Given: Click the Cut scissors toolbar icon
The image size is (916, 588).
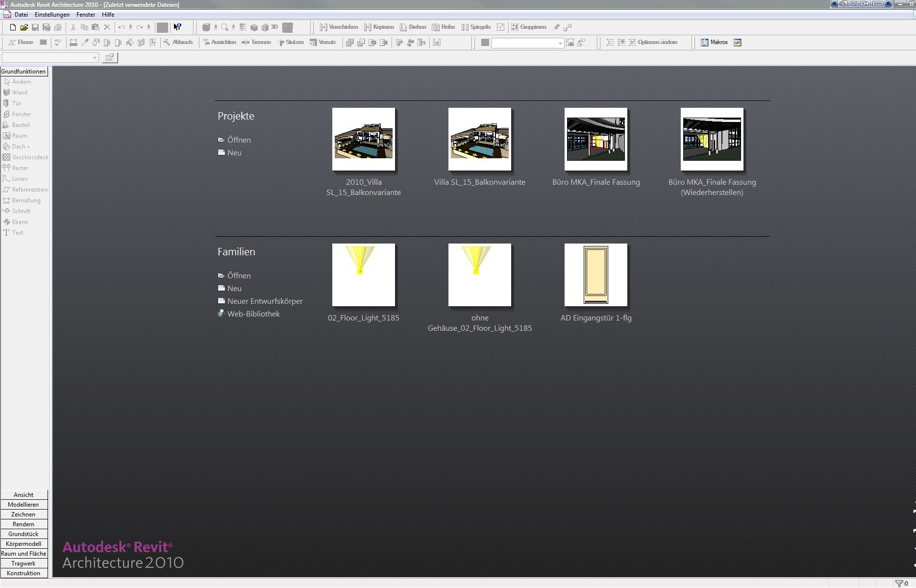Looking at the screenshot, I should click(x=73, y=27).
